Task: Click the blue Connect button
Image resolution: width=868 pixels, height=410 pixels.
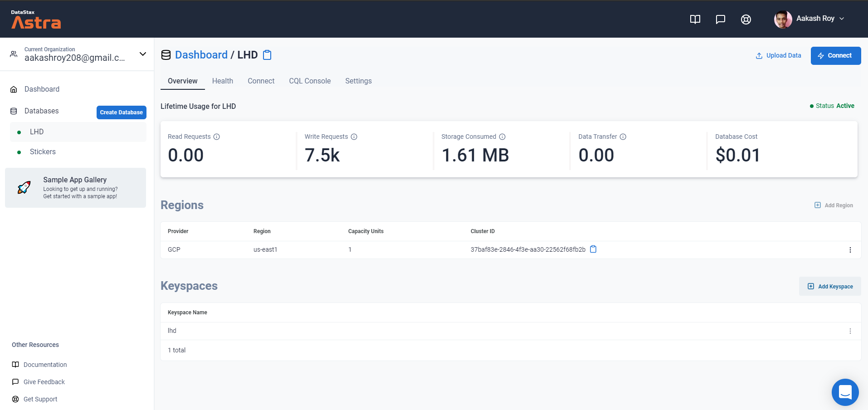Action: click(836, 56)
